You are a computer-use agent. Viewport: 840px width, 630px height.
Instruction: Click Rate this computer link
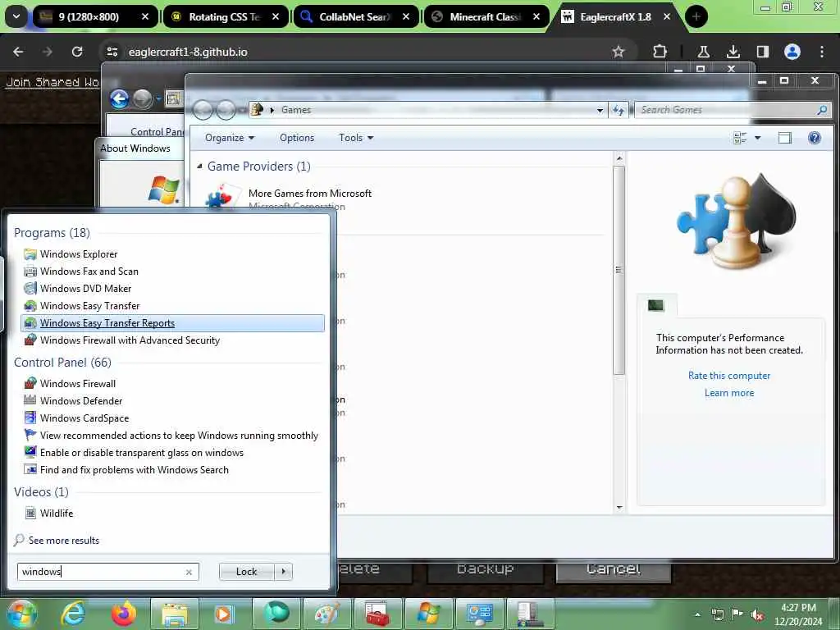coord(729,376)
